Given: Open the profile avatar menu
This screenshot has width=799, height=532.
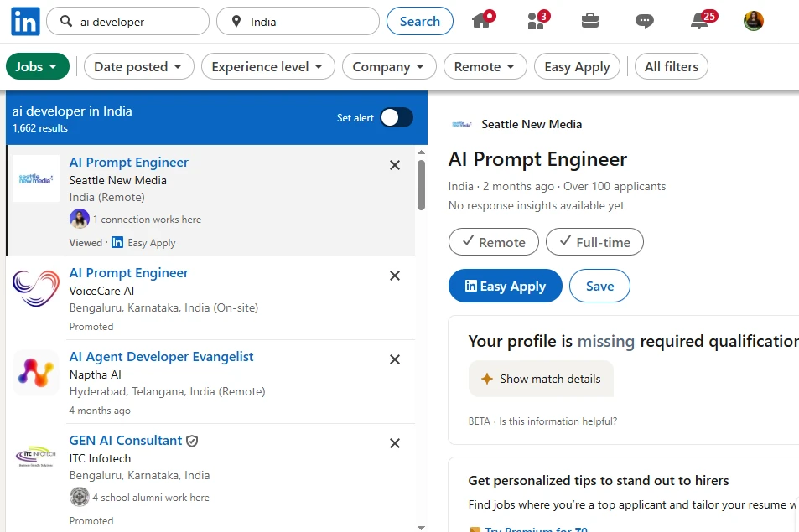Looking at the screenshot, I should (x=754, y=21).
